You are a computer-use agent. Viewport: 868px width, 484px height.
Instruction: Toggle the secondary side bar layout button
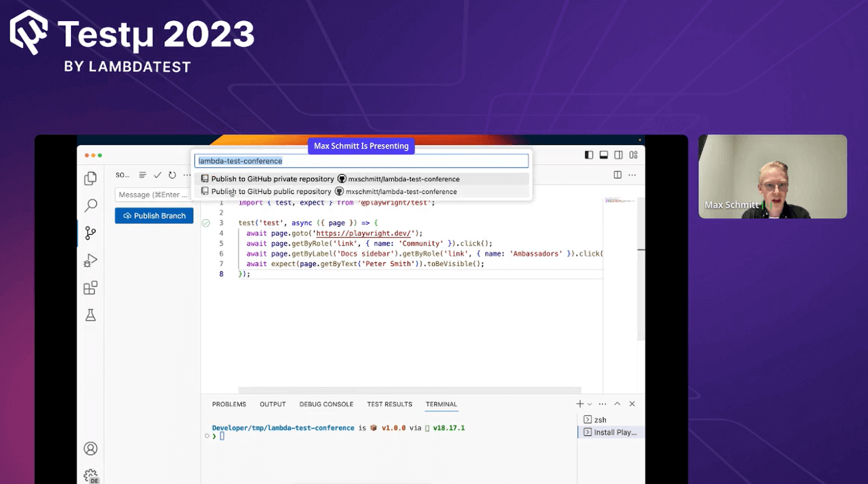[x=618, y=155]
